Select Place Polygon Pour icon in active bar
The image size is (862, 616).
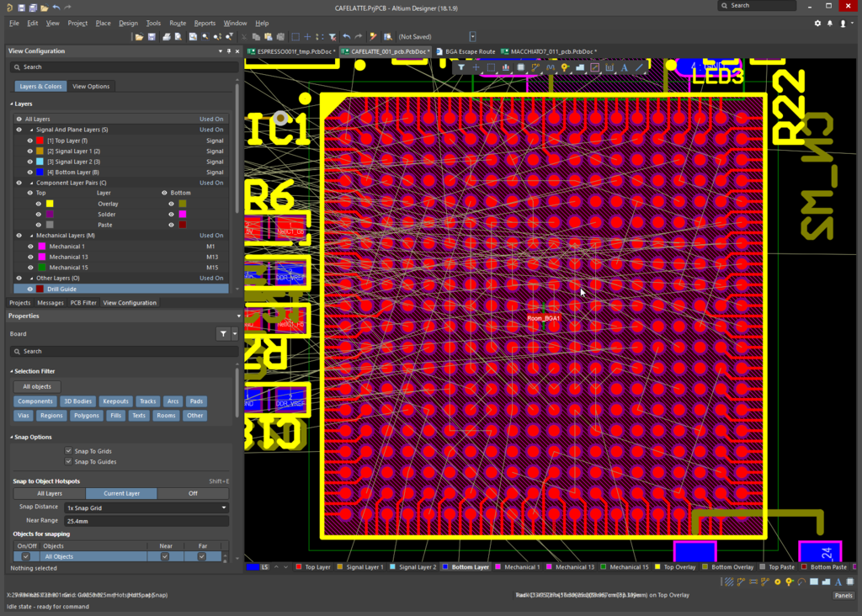pos(580,67)
